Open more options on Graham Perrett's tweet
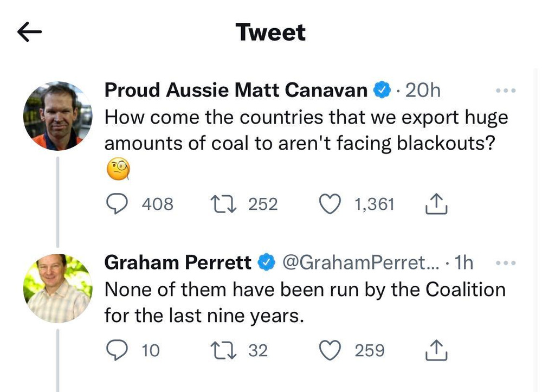This screenshot has width=542, height=392. coord(506,263)
